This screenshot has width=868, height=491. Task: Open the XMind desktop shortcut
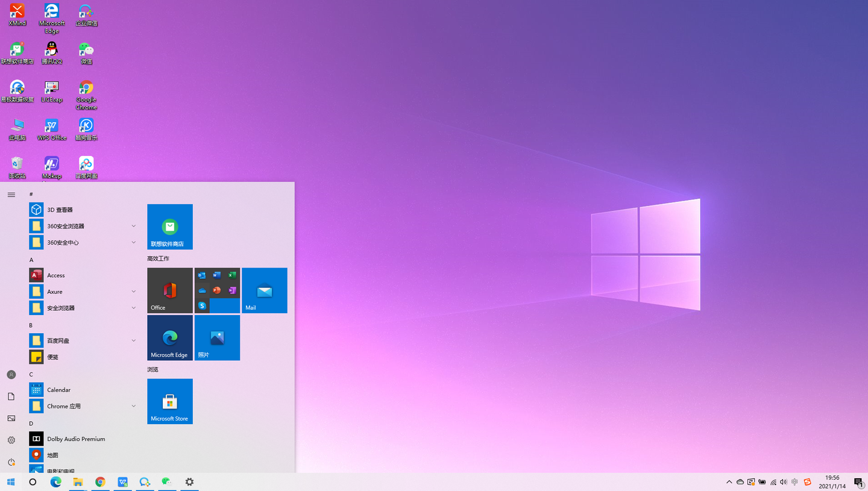17,15
